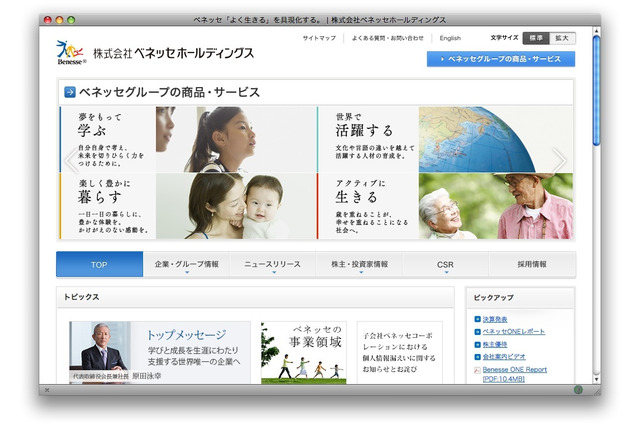
Task: Click the PDF icon beside Benesse ONE Report
Action: click(477, 370)
